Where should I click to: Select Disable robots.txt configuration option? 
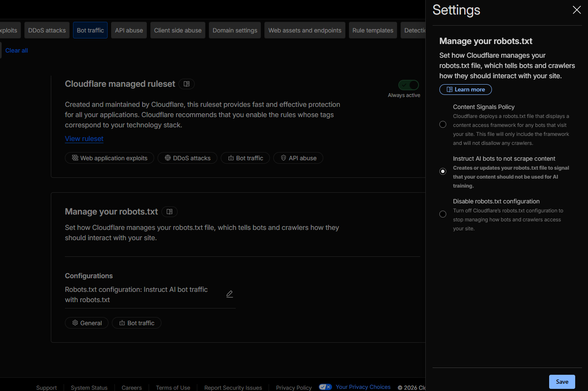tap(443, 214)
